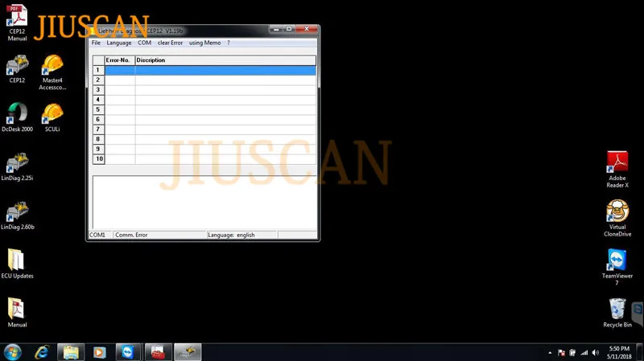
Task: Launch Adobe Reader X shortcut
Action: 617,170
